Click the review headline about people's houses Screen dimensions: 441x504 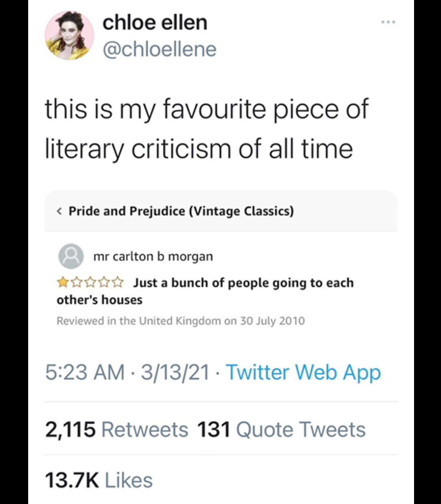click(x=243, y=283)
